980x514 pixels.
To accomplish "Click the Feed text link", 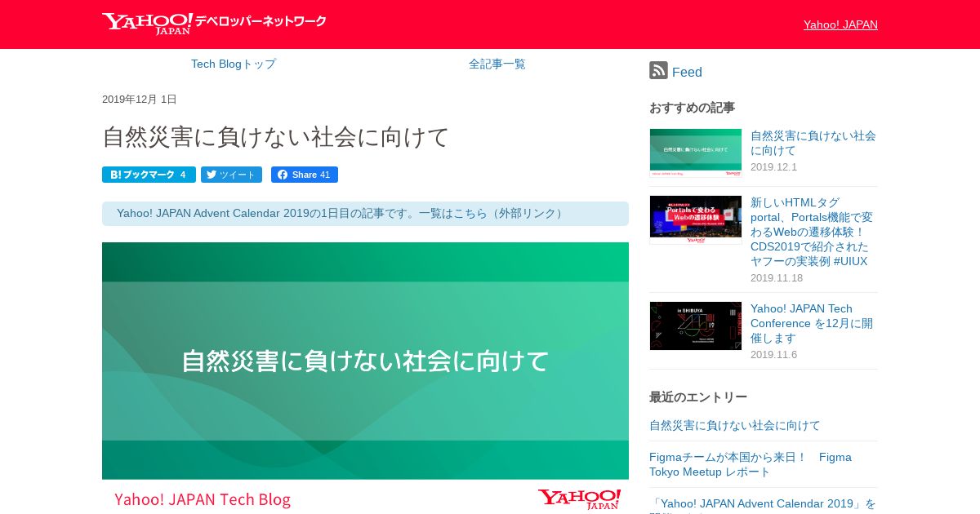I will [687, 72].
